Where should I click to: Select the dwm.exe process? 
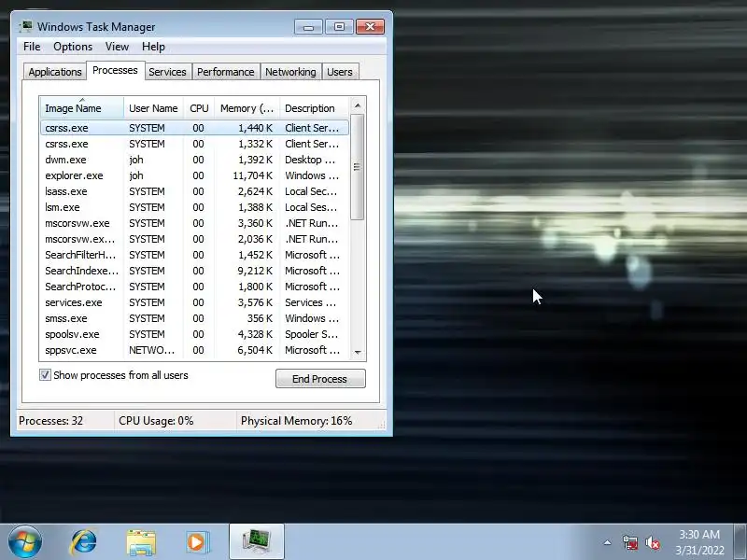[x=194, y=160]
